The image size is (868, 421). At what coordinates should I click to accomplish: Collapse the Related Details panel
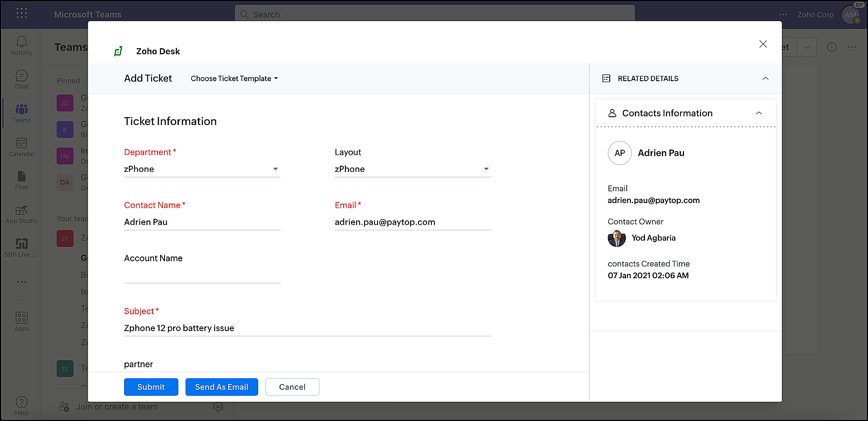[766, 79]
